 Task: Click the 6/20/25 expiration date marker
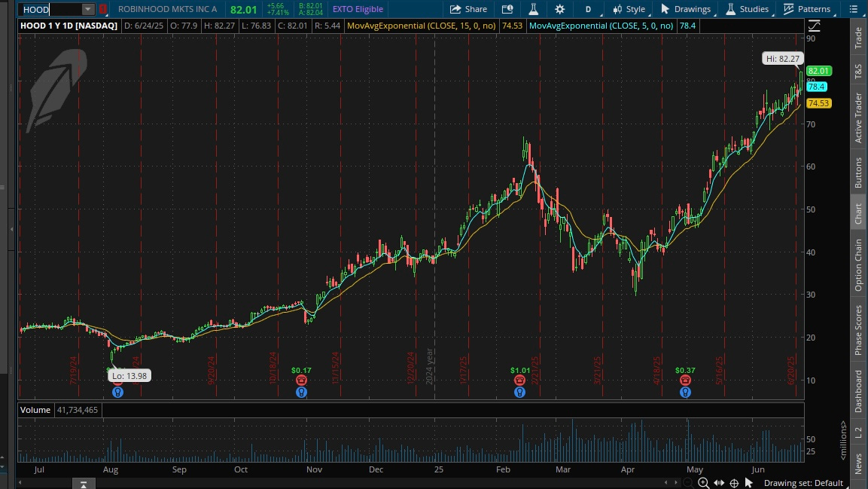(792, 370)
